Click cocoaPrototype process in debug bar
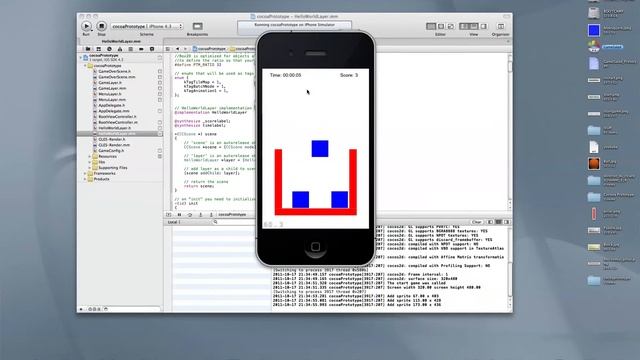Image resolution: width=640 pixels, height=360 pixels. 232,215
